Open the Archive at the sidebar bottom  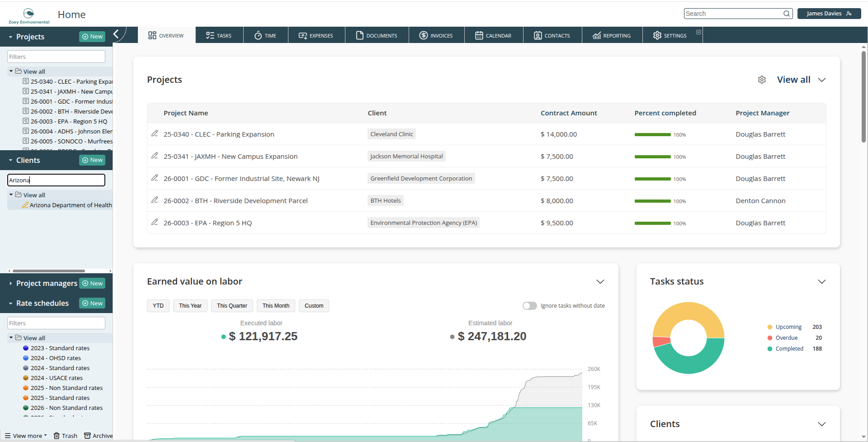click(99, 436)
